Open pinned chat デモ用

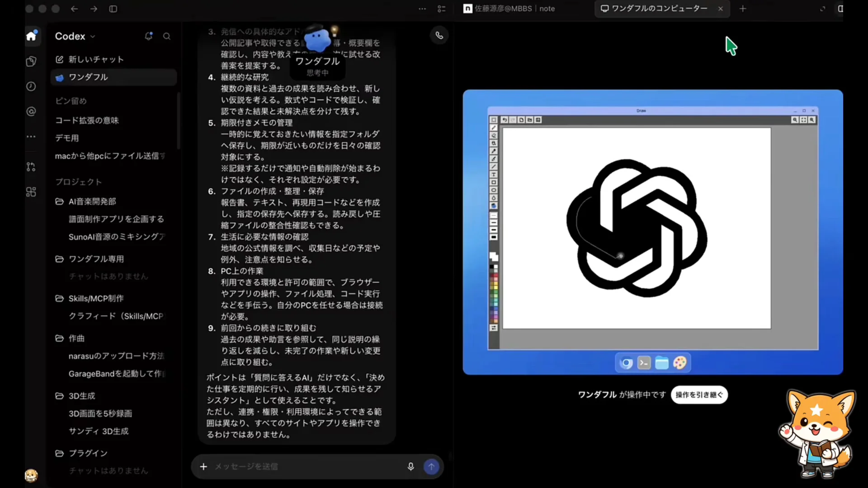click(x=67, y=138)
